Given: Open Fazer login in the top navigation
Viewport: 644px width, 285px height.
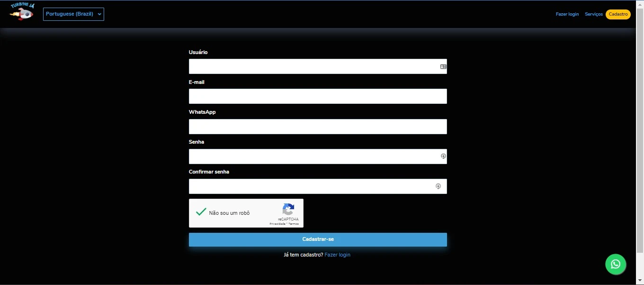Looking at the screenshot, I should [567, 14].
